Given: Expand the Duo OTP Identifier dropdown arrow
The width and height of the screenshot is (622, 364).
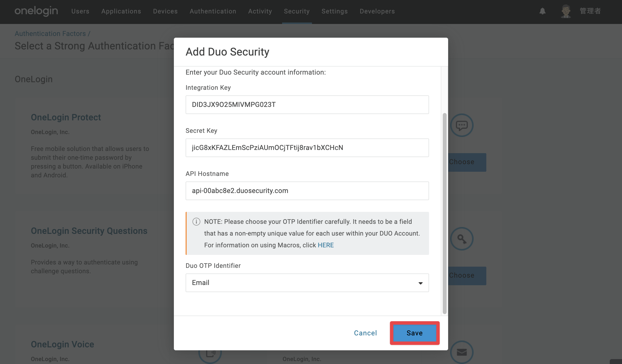Looking at the screenshot, I should click(x=420, y=283).
